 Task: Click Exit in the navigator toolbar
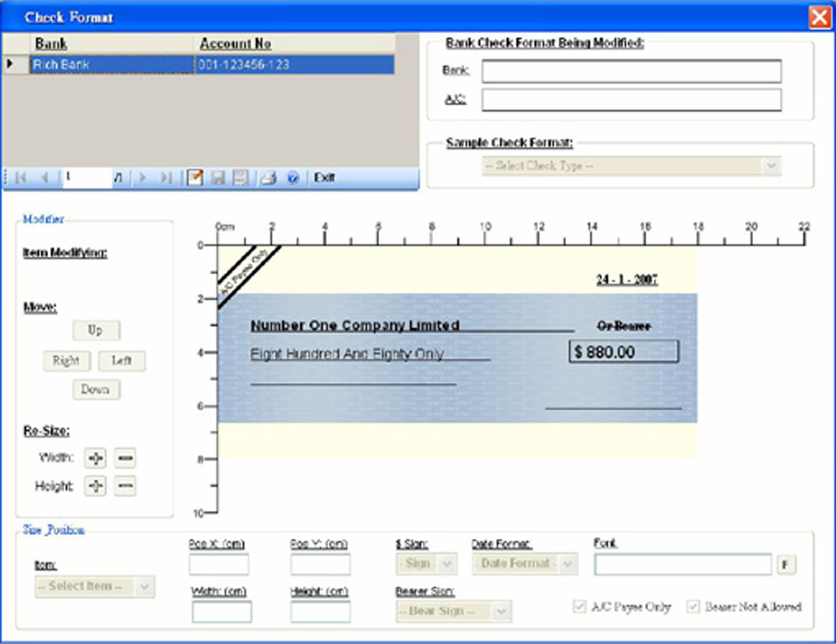click(x=324, y=178)
